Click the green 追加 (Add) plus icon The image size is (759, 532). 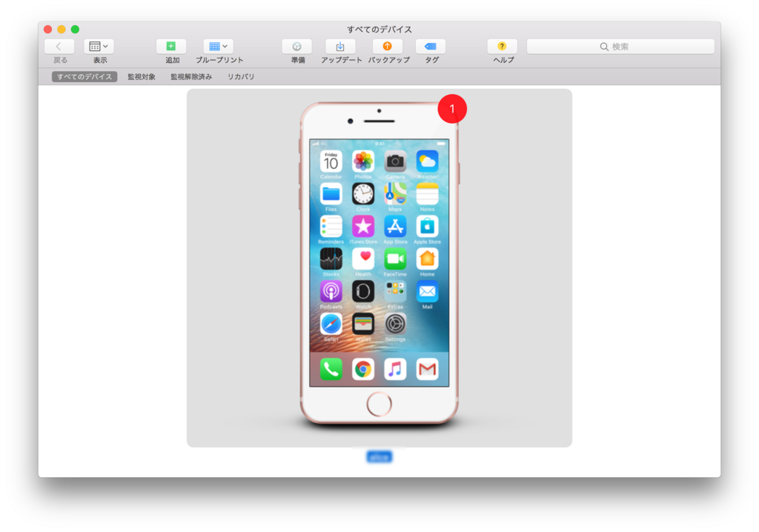pyautogui.click(x=171, y=47)
